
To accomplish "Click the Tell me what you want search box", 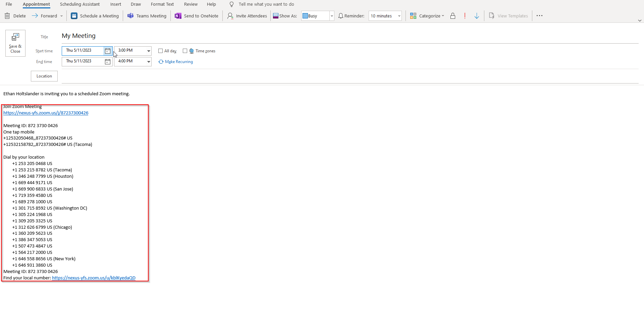I will (266, 4).
